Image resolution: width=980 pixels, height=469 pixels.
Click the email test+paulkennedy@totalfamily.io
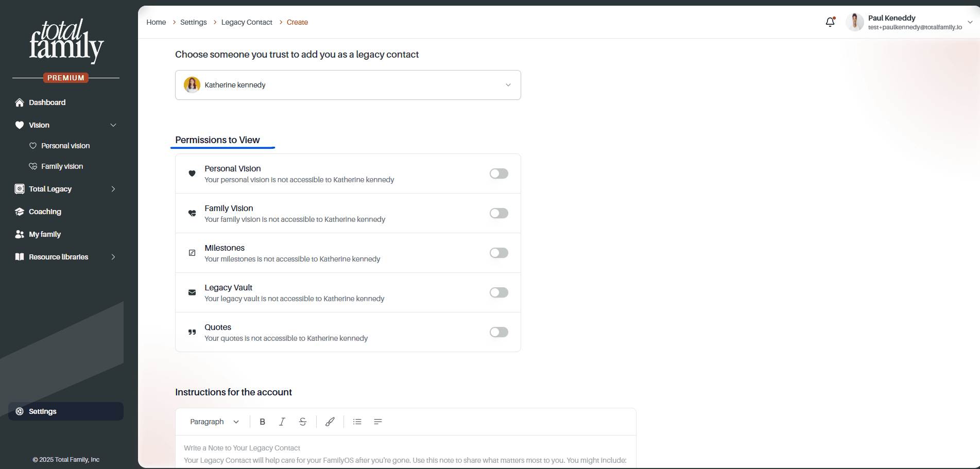click(915, 27)
